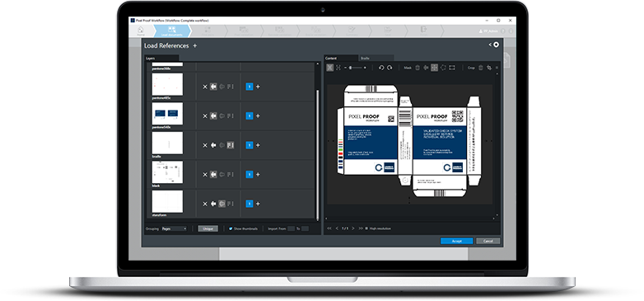Rotate the preview clockwise
644x301 pixels.
click(x=390, y=68)
